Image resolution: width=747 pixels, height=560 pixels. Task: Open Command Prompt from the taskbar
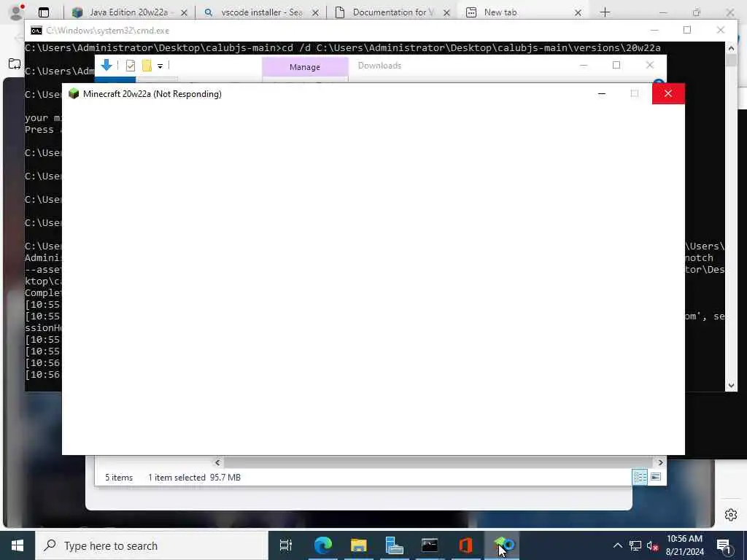pyautogui.click(x=430, y=545)
